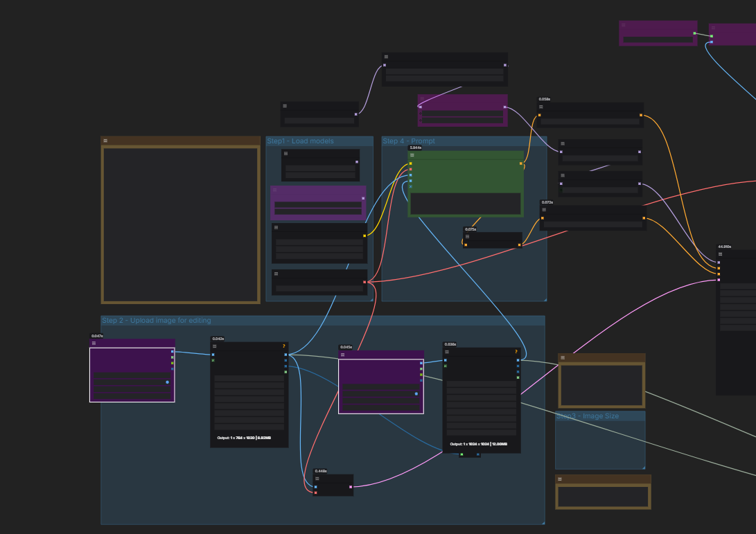The width and height of the screenshot is (756, 534).
Task: Click the prompt text box in green node
Action: tap(465, 204)
